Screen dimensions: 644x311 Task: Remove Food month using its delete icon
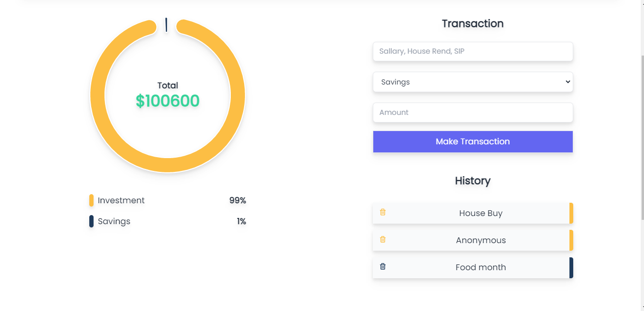click(383, 266)
